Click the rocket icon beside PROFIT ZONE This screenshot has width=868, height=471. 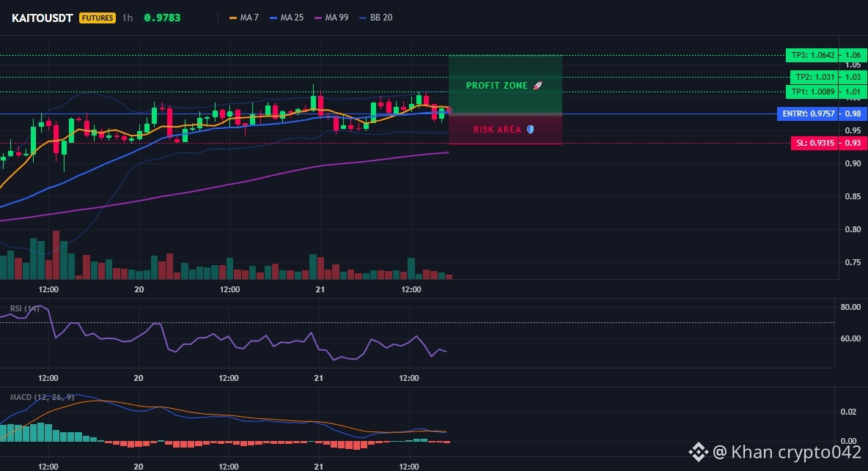click(x=537, y=86)
